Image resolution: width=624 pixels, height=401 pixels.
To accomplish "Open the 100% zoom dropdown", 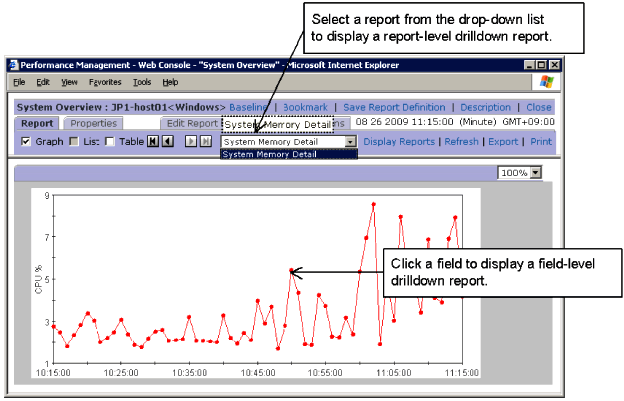I will click(536, 173).
